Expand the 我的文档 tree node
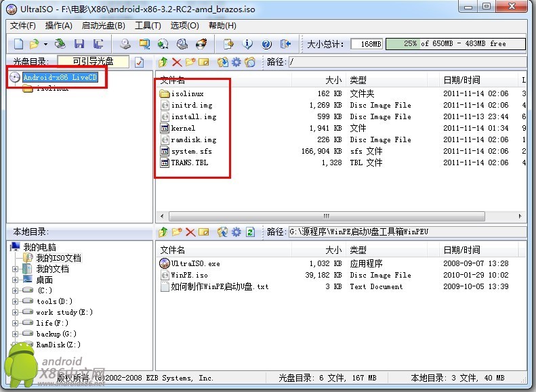 [x=15, y=269]
